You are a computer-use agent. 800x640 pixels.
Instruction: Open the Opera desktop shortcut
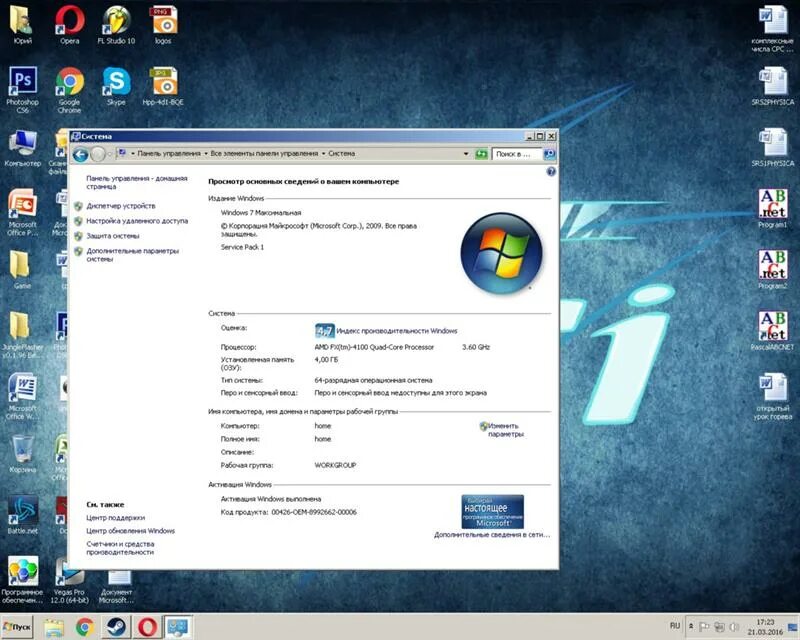click(70, 24)
